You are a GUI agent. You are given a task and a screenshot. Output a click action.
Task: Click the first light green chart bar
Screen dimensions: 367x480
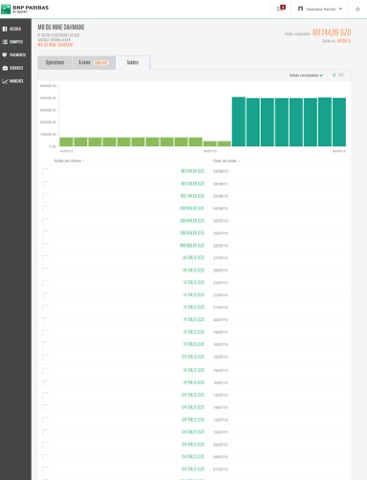point(66,142)
